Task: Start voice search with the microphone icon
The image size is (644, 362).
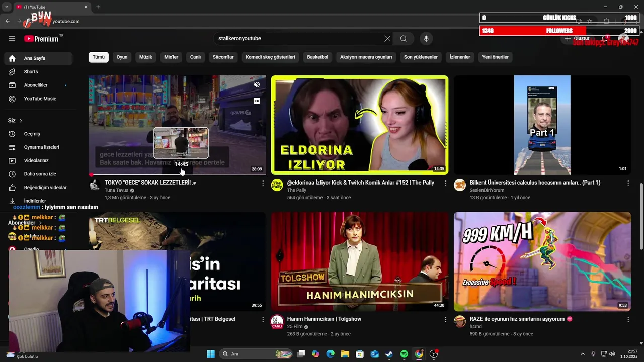Action: [x=426, y=39]
